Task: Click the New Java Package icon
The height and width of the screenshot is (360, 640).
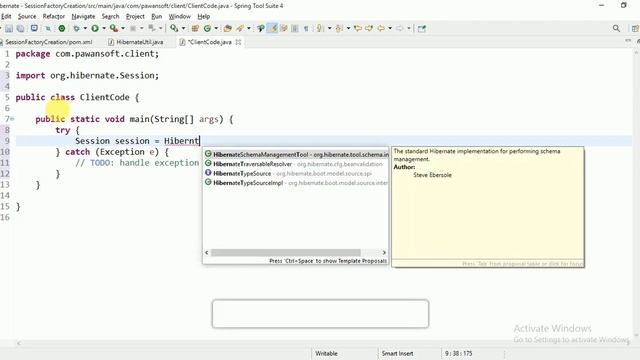Action: click(x=195, y=28)
